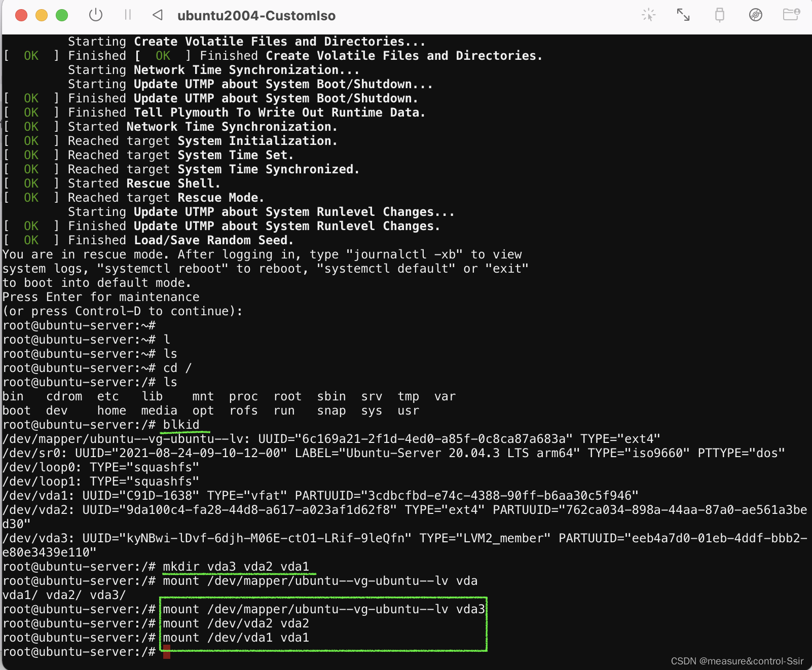Click the fullscreen resize arrows icon
This screenshot has width=812, height=670.
click(x=683, y=15)
